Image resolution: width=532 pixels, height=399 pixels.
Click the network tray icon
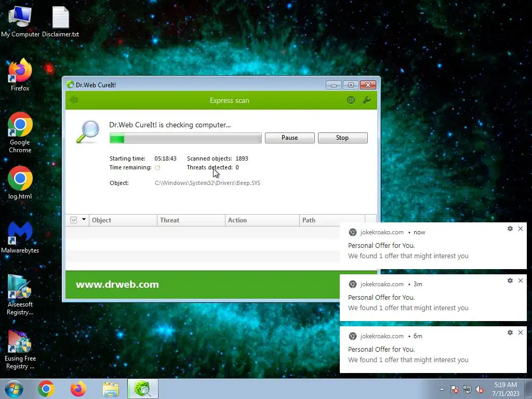pyautogui.click(x=467, y=389)
